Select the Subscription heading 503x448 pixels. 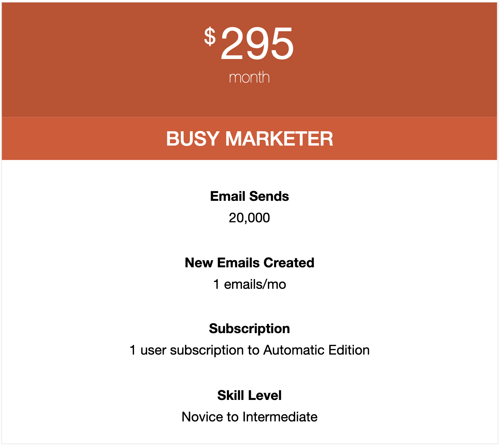point(249,329)
